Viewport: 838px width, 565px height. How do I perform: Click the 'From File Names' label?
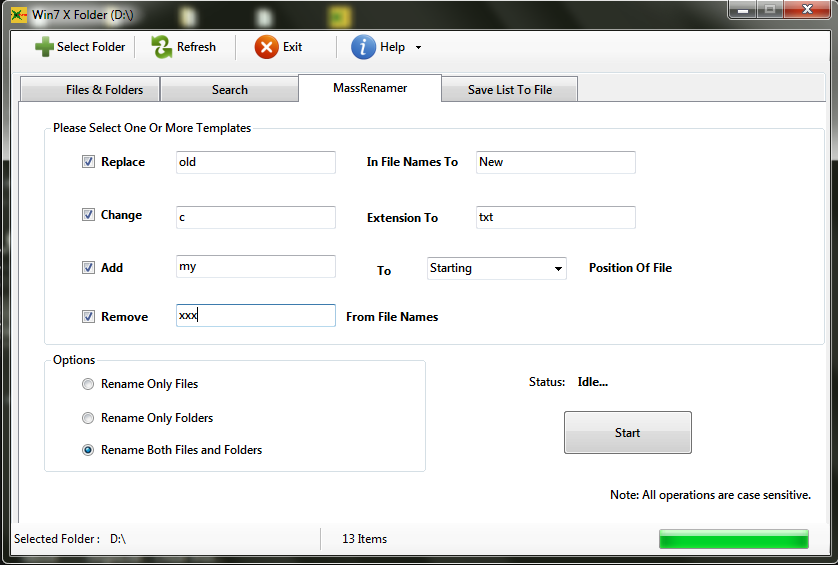(x=392, y=317)
